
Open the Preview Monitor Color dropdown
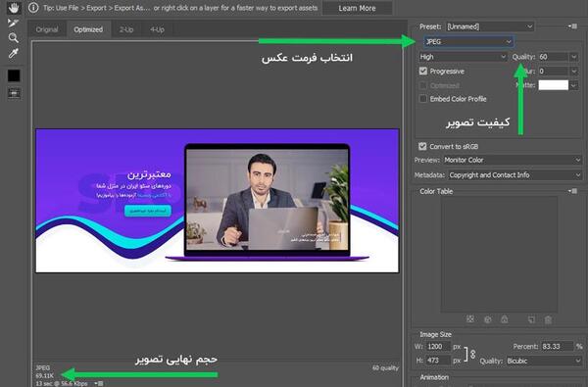[513, 160]
